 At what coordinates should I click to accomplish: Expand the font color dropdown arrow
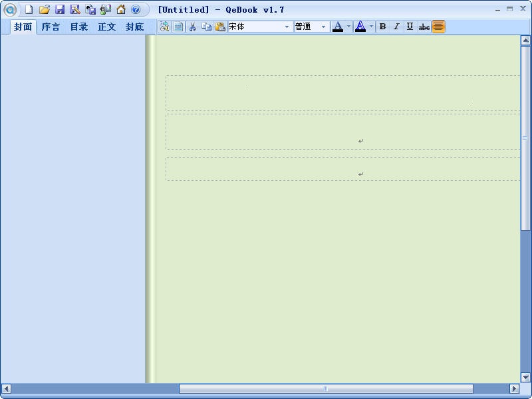click(348, 27)
